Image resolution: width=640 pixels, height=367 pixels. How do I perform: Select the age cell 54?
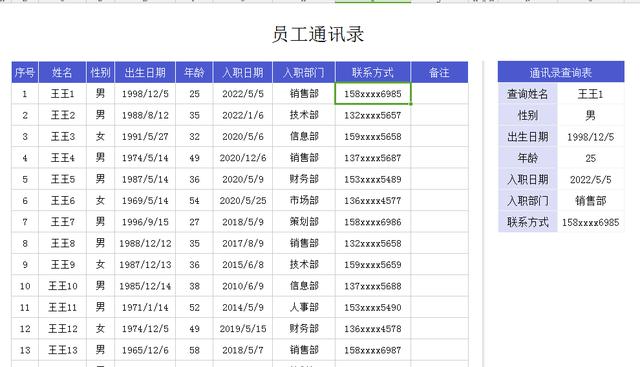[x=194, y=200]
